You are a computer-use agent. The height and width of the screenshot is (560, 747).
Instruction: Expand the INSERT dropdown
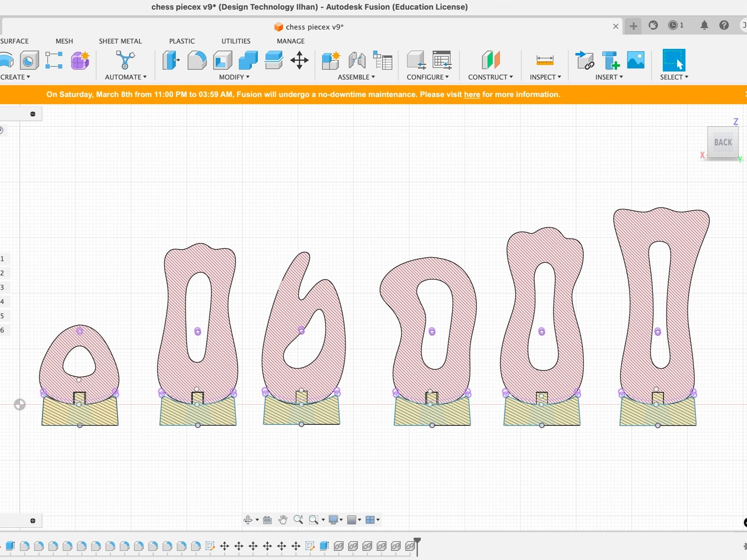pyautogui.click(x=609, y=77)
